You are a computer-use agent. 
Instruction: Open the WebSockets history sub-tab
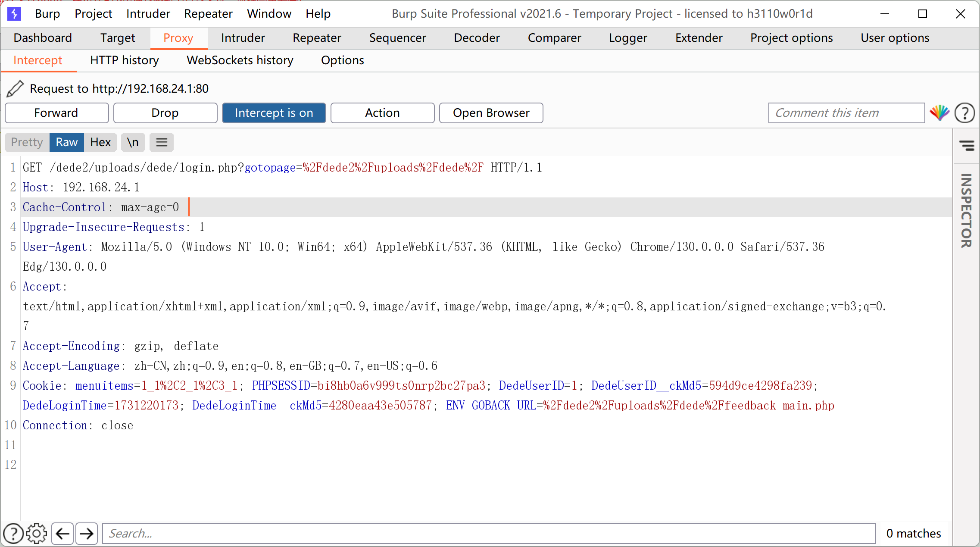click(240, 60)
